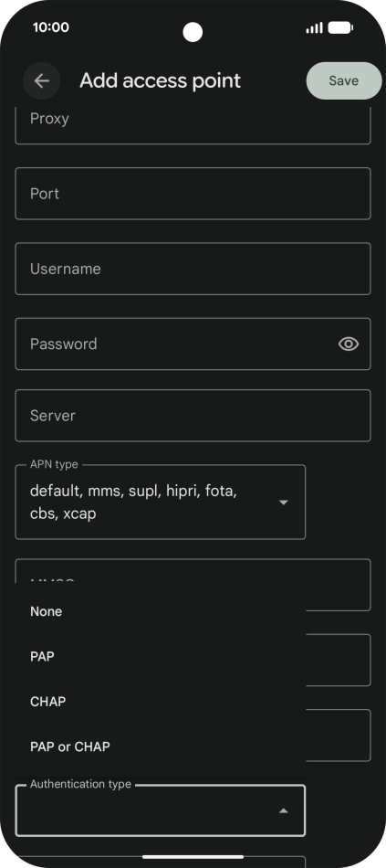This screenshot has width=386, height=868.
Task: Go back using the arrow icon
Action: [x=41, y=80]
